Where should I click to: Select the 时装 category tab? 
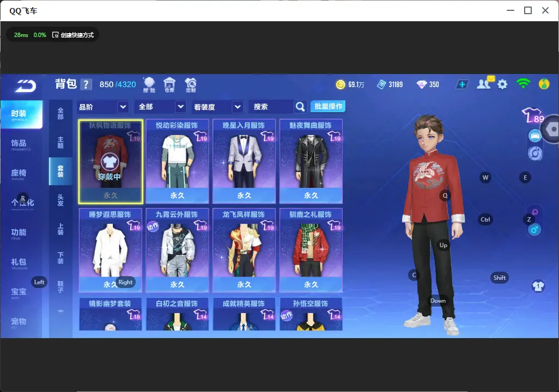pyautogui.click(x=21, y=114)
